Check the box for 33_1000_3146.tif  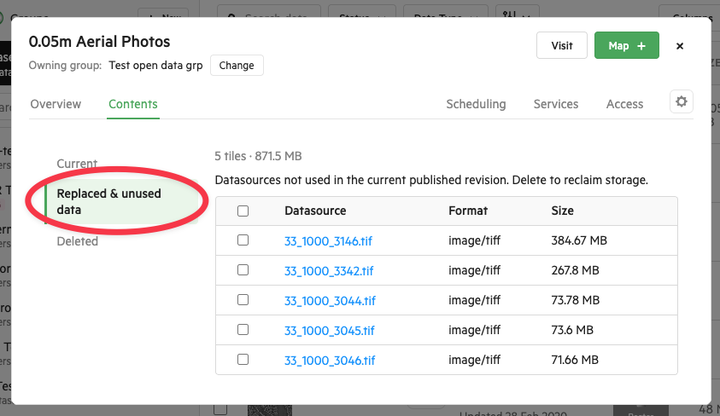tap(243, 241)
